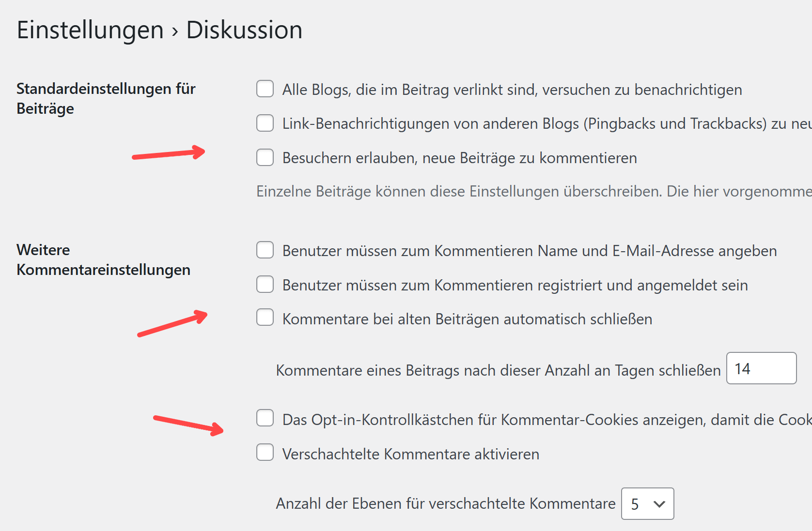Check 'Verschachtelte Kommentare aktivieren'

point(265,453)
